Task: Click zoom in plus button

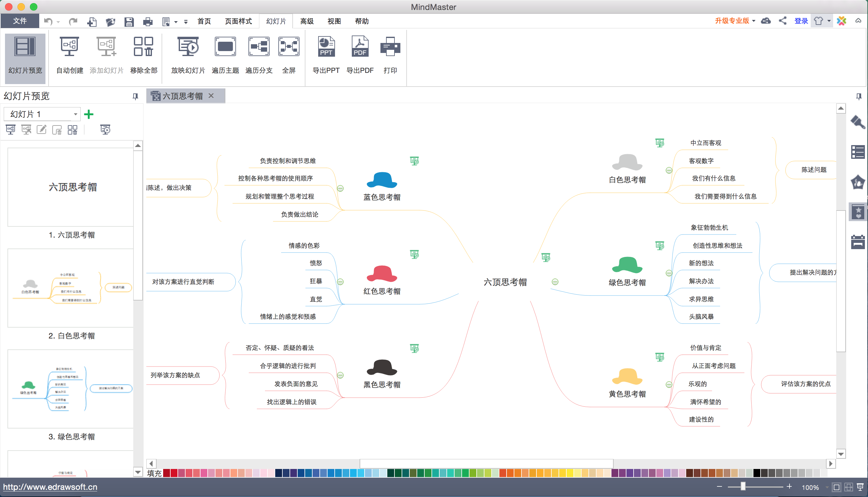Action: click(789, 486)
